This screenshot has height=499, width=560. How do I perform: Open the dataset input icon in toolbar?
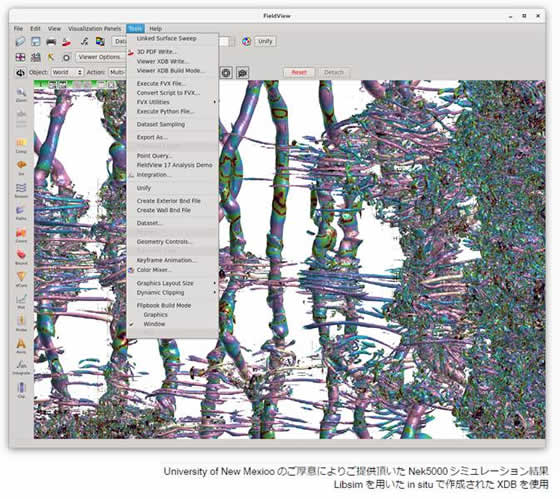[20, 41]
